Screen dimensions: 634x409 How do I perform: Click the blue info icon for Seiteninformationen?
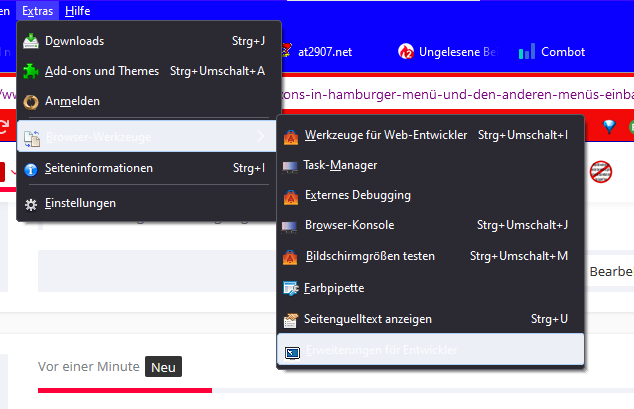(31, 169)
